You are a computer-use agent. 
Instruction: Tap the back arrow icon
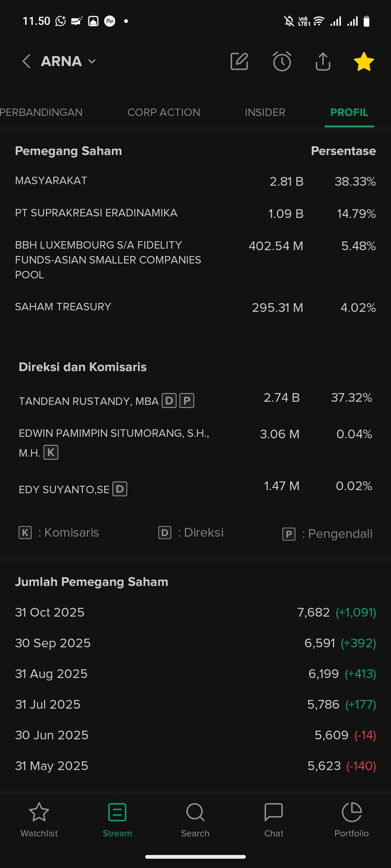click(x=26, y=61)
